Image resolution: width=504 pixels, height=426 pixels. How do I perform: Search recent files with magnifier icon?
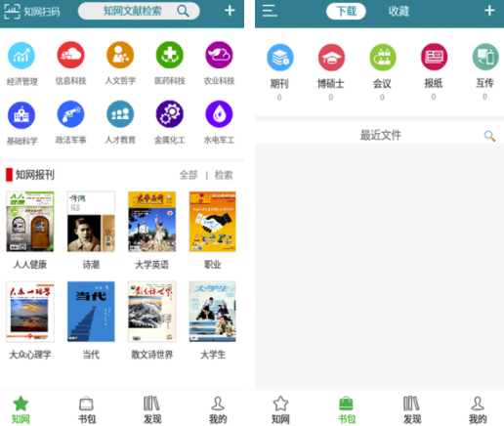(x=489, y=136)
